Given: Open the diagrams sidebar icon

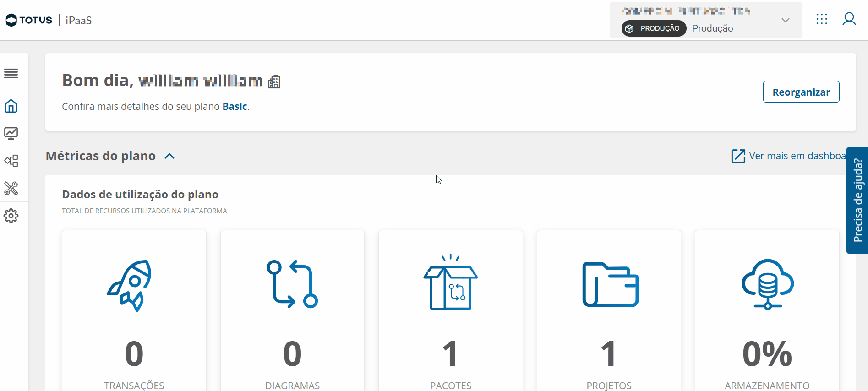Looking at the screenshot, I should click(11, 161).
